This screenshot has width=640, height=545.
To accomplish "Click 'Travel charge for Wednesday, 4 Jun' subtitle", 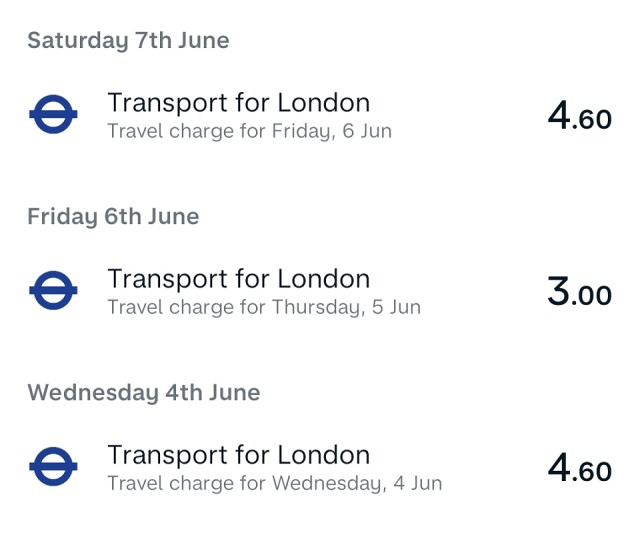I will (275, 484).
